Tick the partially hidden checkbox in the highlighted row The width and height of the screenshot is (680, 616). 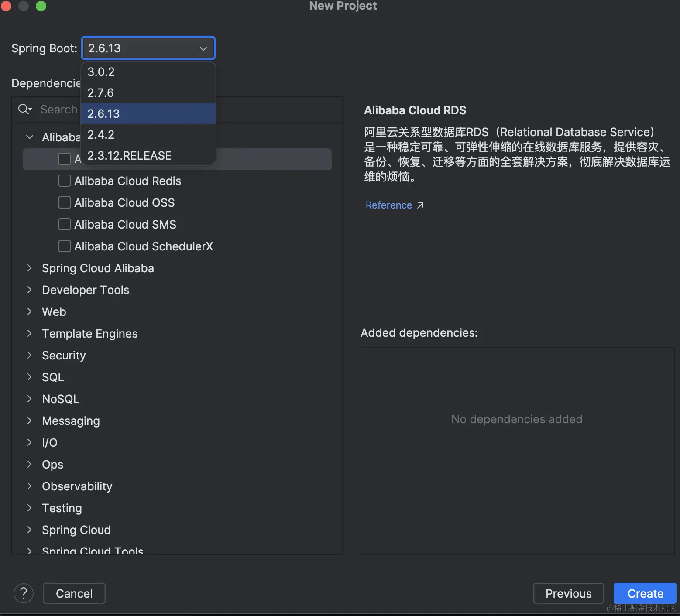[x=65, y=159]
